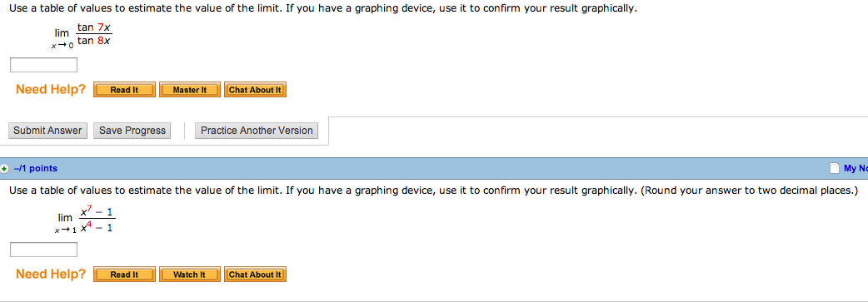Screen dimensions: 868x302
Task: Expand the green plus icon beside points
Action: click(3, 169)
